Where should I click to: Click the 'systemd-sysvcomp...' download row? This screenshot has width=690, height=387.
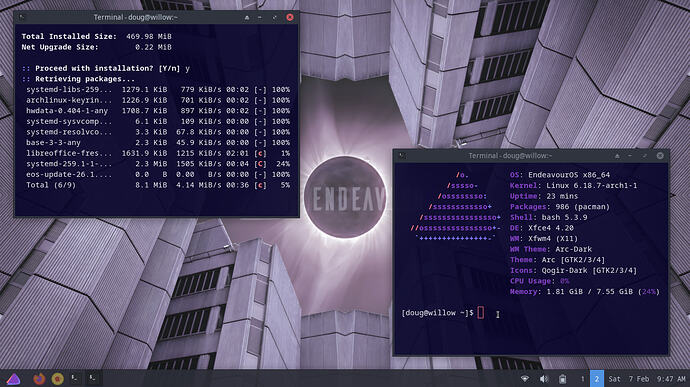click(x=158, y=121)
